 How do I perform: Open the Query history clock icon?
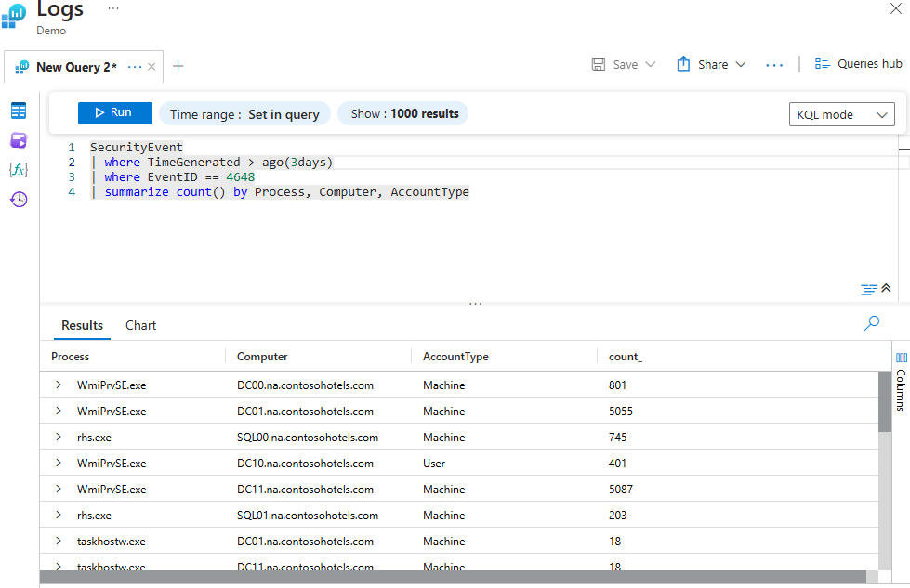pos(19,200)
